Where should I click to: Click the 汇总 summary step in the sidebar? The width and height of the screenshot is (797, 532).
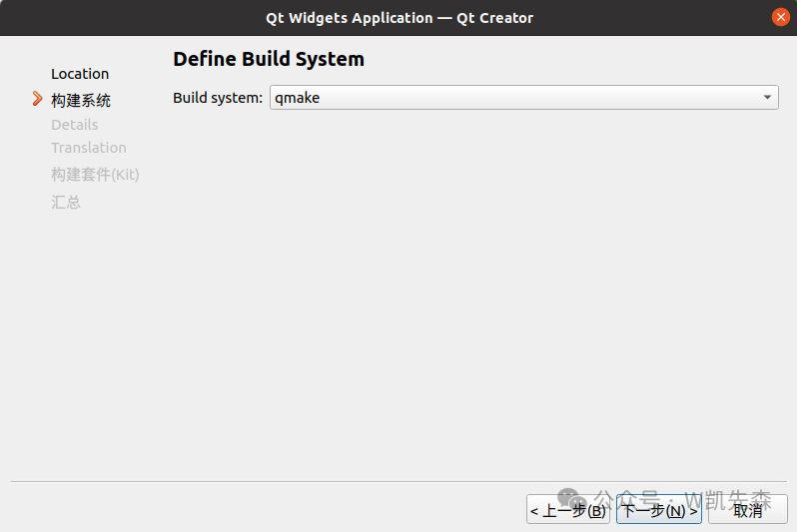(66, 203)
